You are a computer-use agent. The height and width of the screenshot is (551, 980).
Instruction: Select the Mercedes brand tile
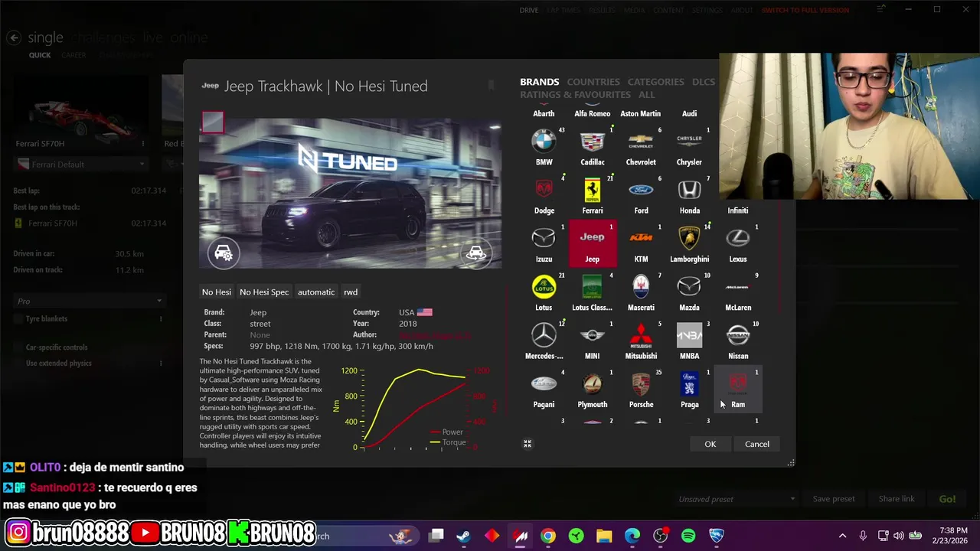pyautogui.click(x=544, y=340)
